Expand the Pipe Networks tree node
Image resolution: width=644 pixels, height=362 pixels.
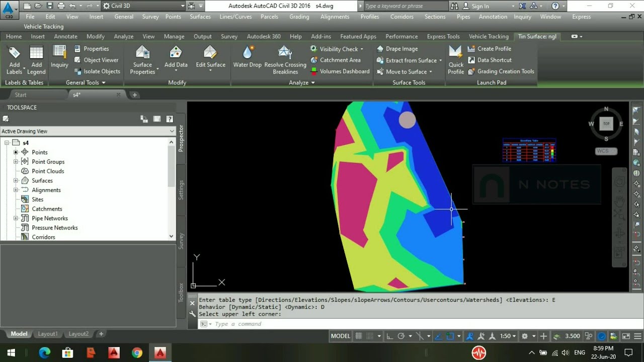click(16, 218)
